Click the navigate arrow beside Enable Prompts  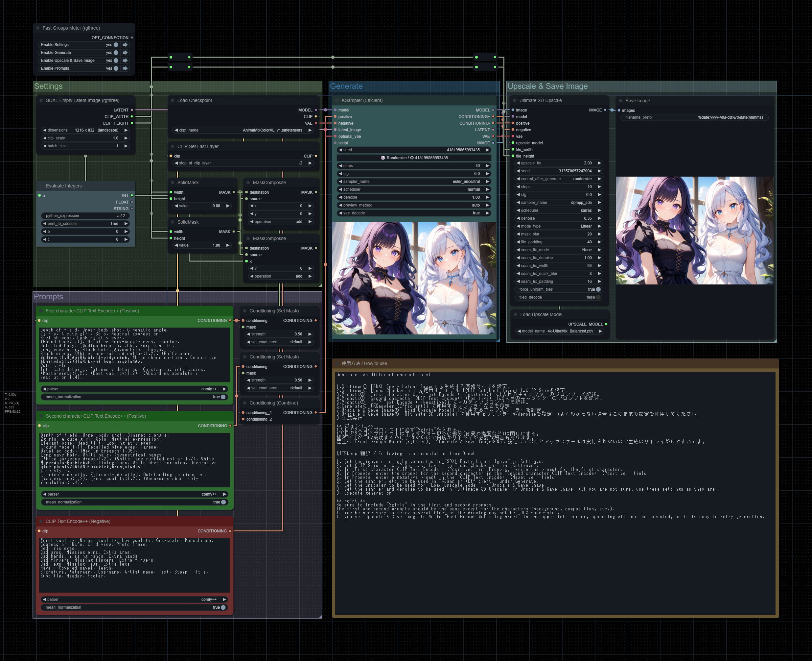tap(125, 68)
